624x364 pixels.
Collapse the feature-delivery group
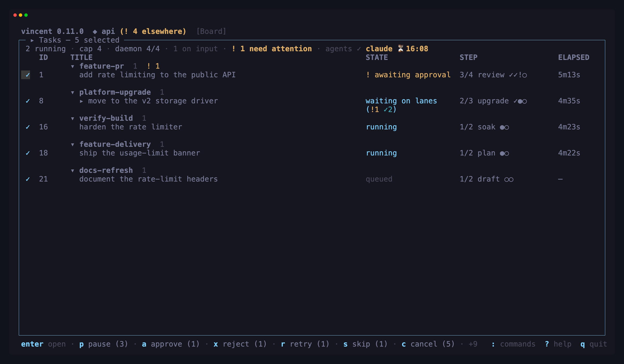pyautogui.click(x=73, y=145)
